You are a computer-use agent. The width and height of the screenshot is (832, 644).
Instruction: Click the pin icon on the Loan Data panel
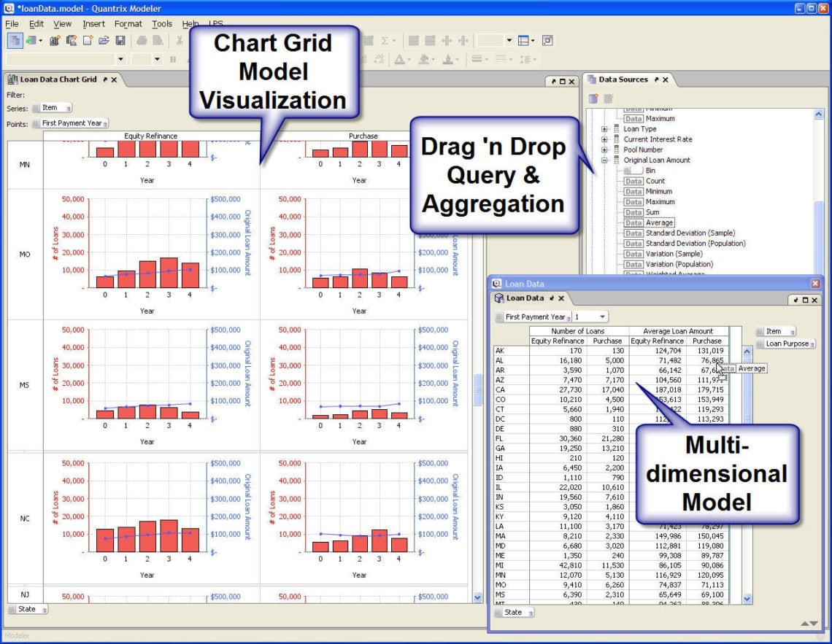pos(550,298)
